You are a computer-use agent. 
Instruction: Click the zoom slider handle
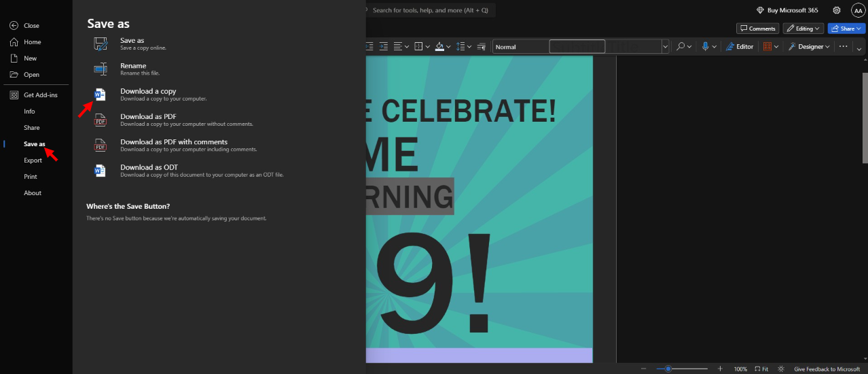pyautogui.click(x=668, y=369)
